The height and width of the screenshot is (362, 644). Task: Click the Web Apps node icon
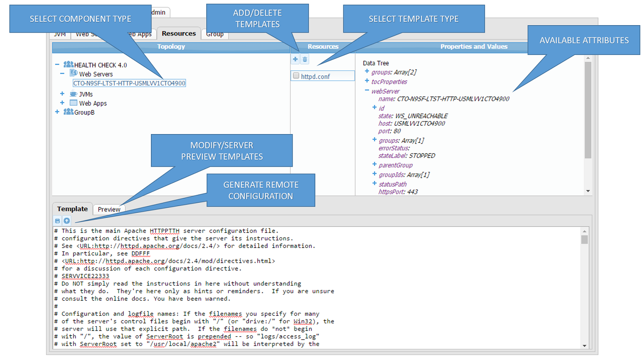73,103
